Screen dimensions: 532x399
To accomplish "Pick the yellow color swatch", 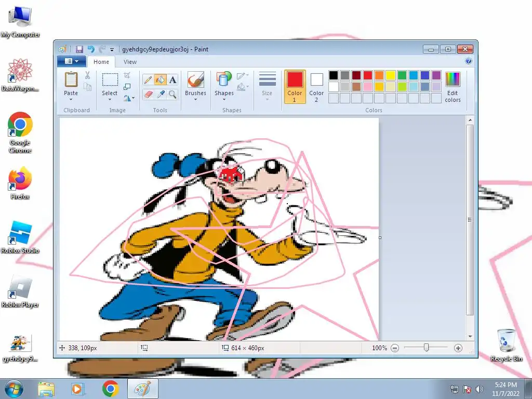I will tap(391, 75).
